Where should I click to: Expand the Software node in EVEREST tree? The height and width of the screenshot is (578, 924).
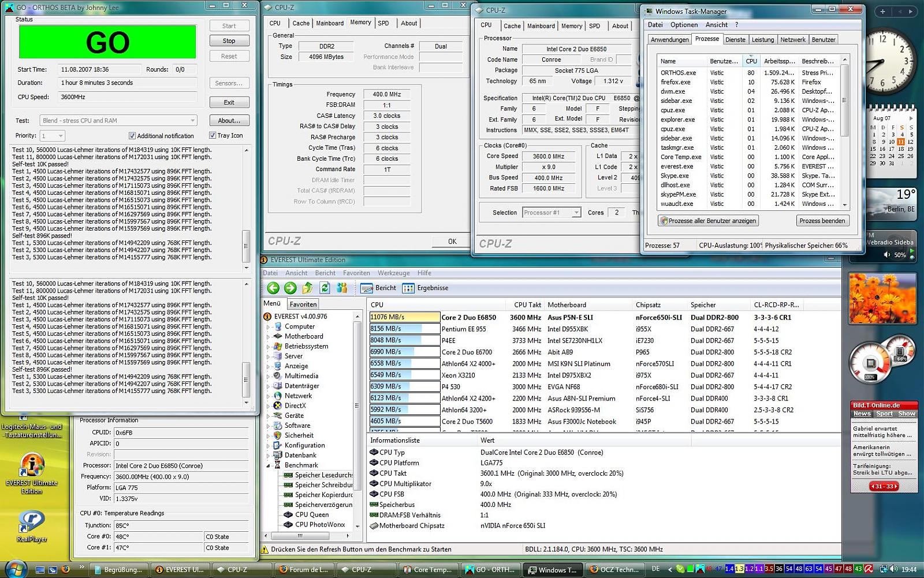coord(268,425)
